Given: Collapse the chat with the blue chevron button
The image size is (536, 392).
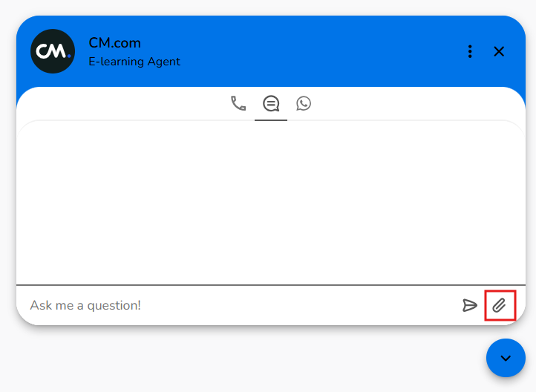Looking at the screenshot, I should pos(506,358).
